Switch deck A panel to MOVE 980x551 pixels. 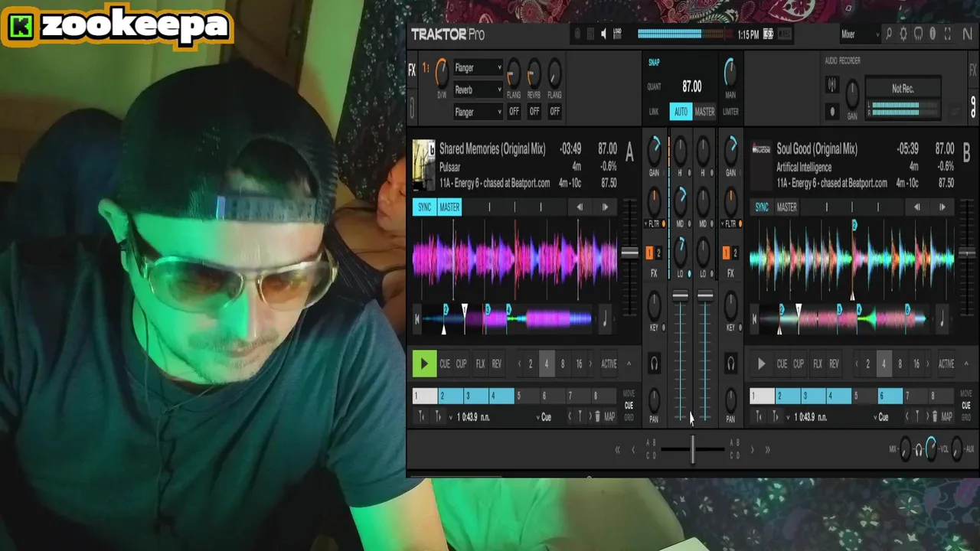pos(629,393)
